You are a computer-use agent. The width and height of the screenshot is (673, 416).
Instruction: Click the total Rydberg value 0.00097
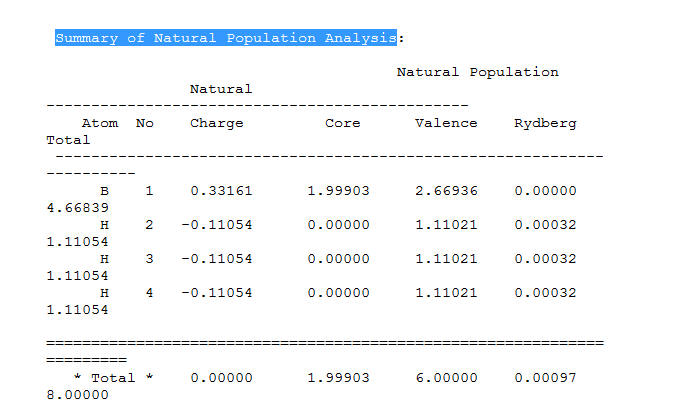[x=545, y=378]
